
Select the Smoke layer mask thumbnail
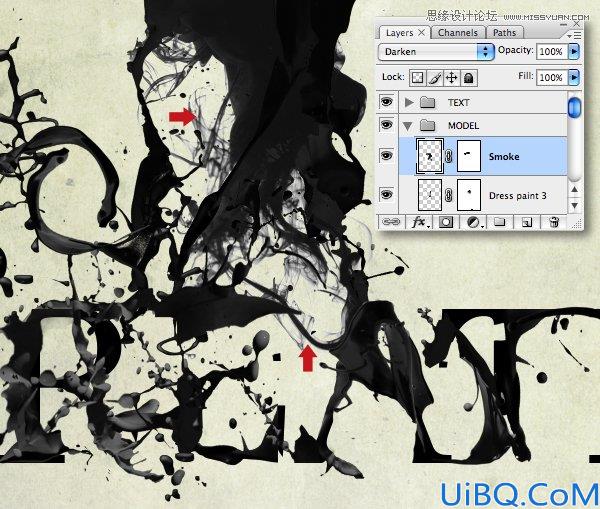pyautogui.click(x=469, y=156)
